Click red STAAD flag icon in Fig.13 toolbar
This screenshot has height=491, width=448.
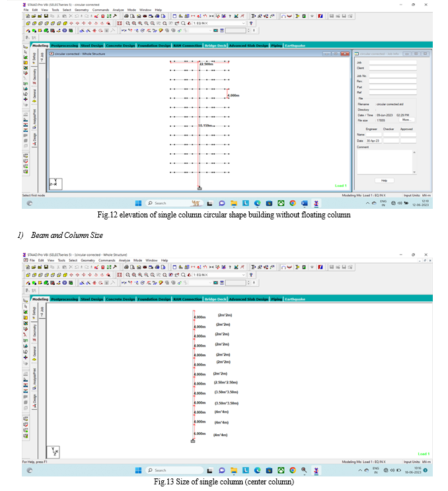(320, 267)
